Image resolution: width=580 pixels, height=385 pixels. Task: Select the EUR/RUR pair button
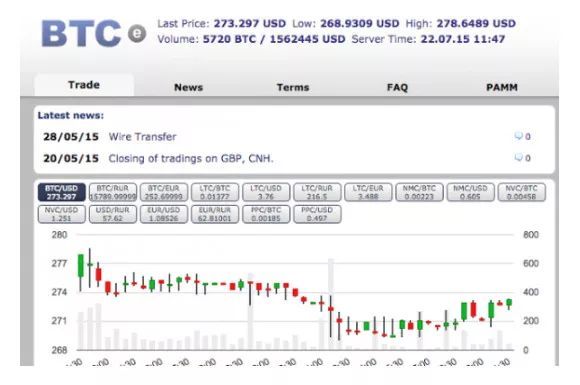pyautogui.click(x=215, y=214)
